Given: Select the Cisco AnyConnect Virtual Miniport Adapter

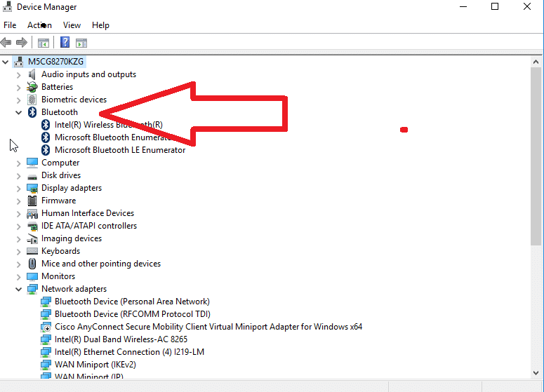Looking at the screenshot, I should coord(208,327).
